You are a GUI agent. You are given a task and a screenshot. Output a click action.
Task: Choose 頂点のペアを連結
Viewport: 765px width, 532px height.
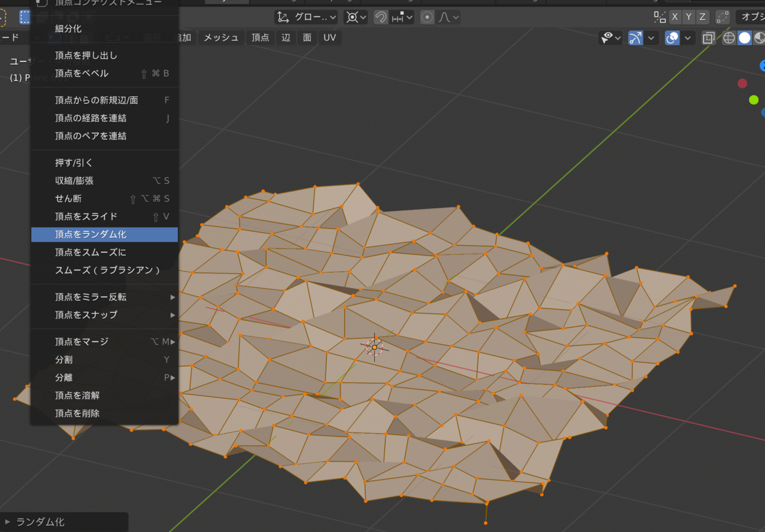point(105,136)
